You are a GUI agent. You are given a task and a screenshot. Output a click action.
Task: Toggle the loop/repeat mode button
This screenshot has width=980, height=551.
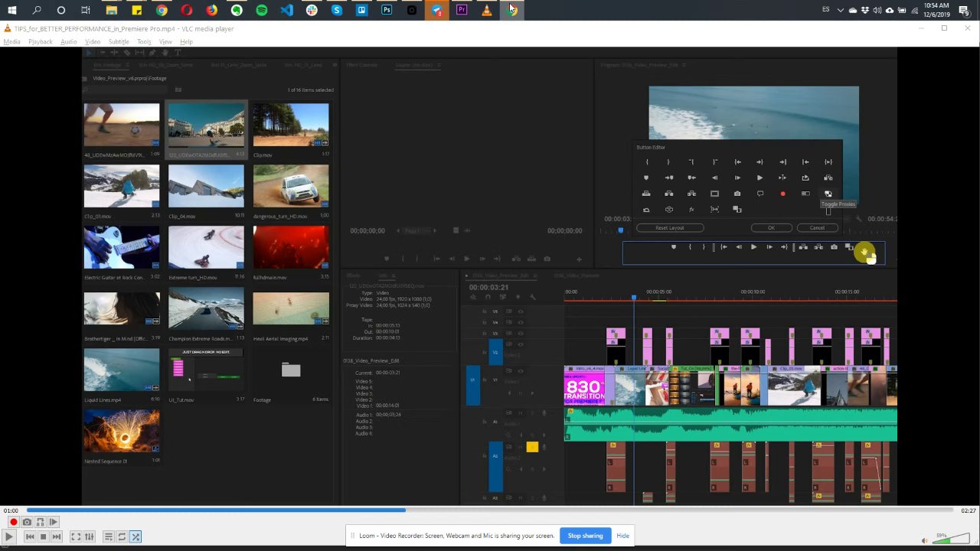122,537
